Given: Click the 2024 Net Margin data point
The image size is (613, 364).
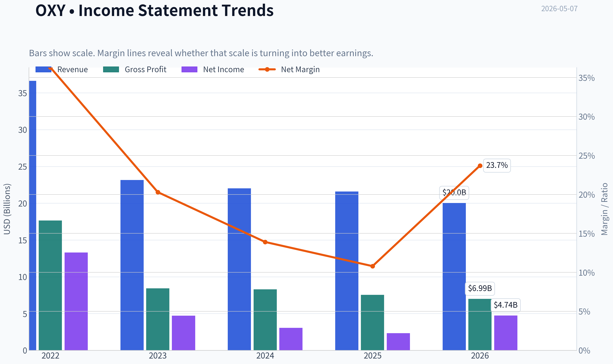Looking at the screenshot, I should click(265, 242).
